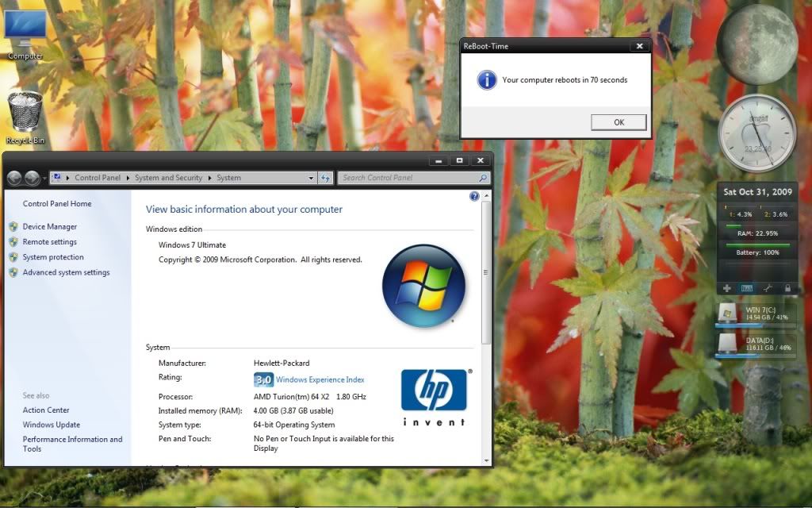The width and height of the screenshot is (812, 508).
Task: Open Device Manager from the sidebar
Action: pos(50,227)
